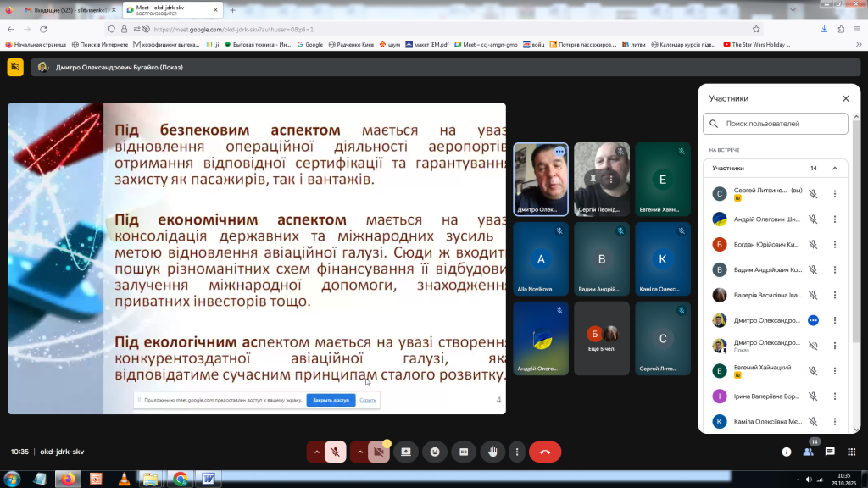Open Word from the Windows taskbar

pos(207,479)
